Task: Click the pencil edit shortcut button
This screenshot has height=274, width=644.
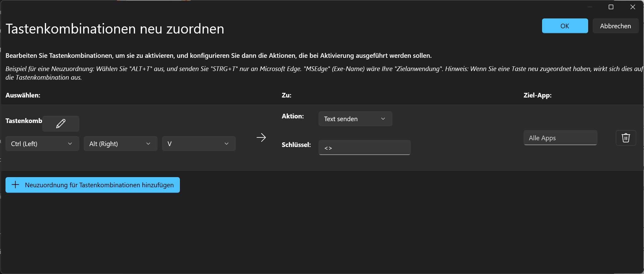Action: pos(61,124)
